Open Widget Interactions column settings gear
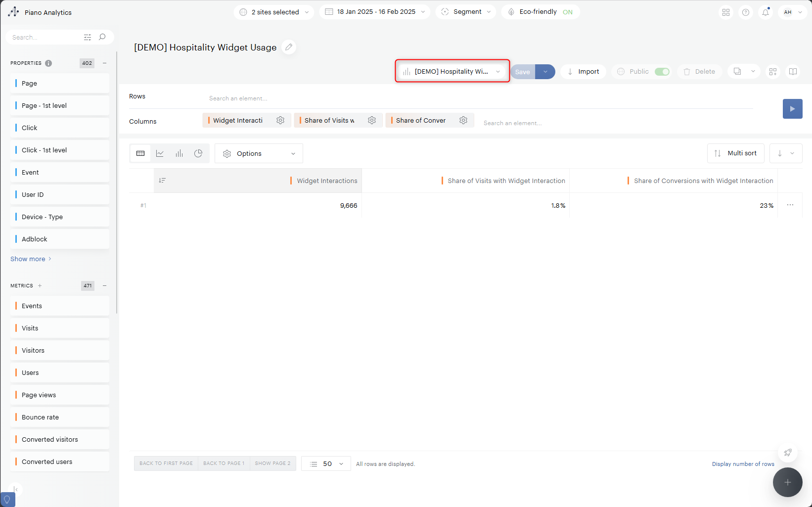The image size is (812, 507). pyautogui.click(x=280, y=120)
